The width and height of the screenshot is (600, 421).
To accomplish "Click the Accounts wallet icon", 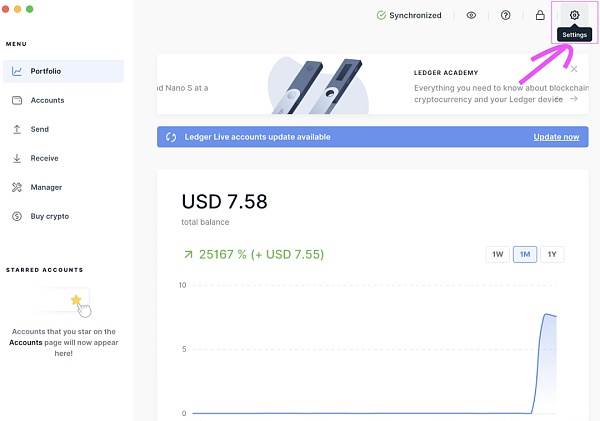I will pos(17,100).
